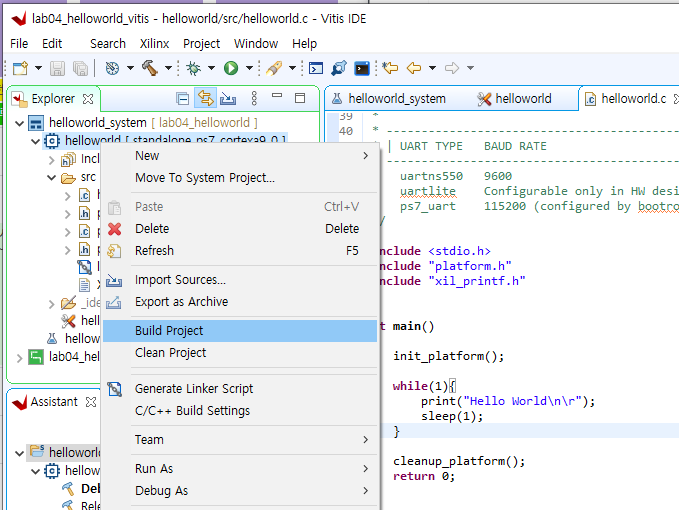Expand the lab04 platform project node
Viewport: 679px width, 510px height.
pos(19,358)
